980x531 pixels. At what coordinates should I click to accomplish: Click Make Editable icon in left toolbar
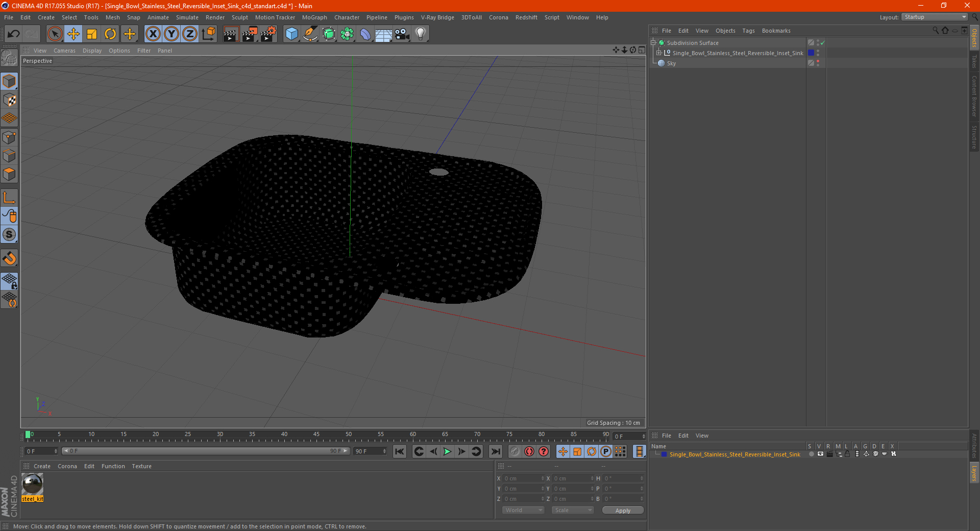point(9,58)
